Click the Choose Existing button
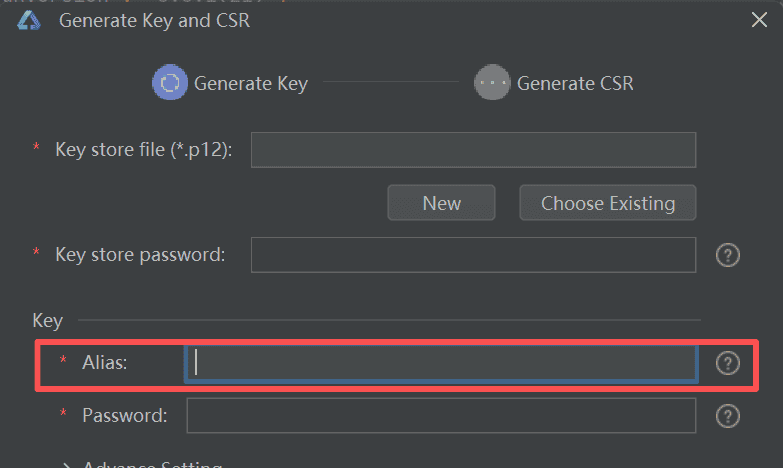 [608, 203]
